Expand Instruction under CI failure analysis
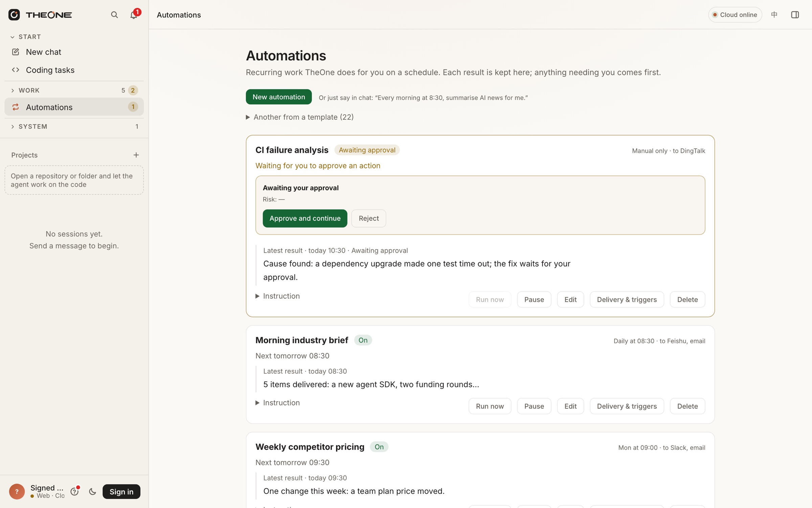This screenshot has width=812, height=508. (278, 296)
